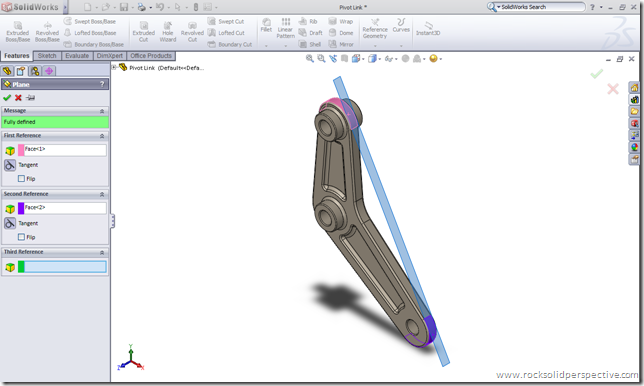The height and width of the screenshot is (386, 644).
Task: Open ConfigurationManager tab icon
Action: [35, 71]
